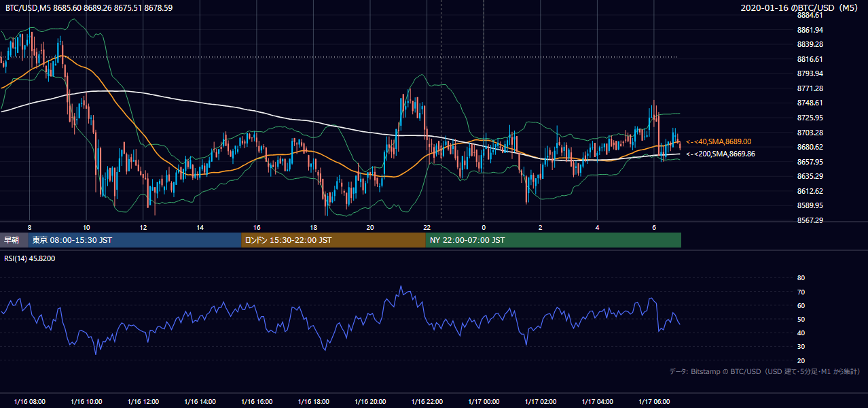Click the 1/16 14:00 date axis label
Image resolution: width=868 pixels, height=408 pixels.
pyautogui.click(x=200, y=401)
